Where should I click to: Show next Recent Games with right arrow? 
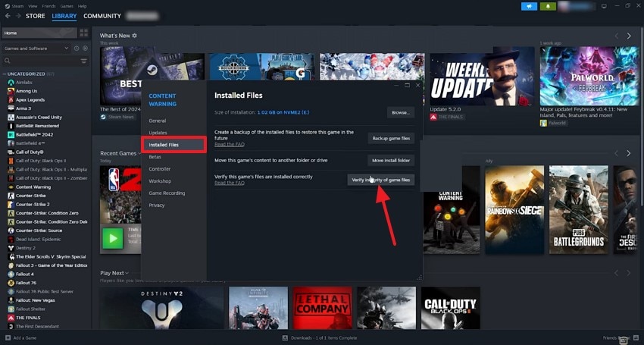coord(629,153)
